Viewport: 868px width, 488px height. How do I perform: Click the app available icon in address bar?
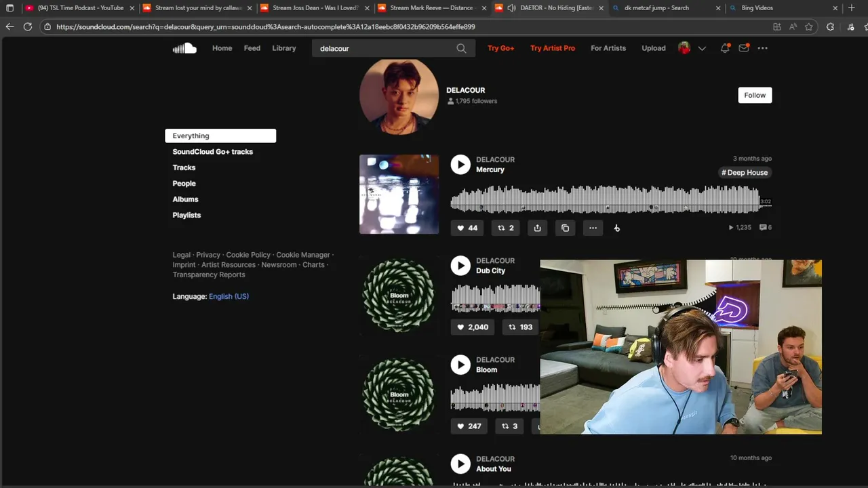click(777, 26)
